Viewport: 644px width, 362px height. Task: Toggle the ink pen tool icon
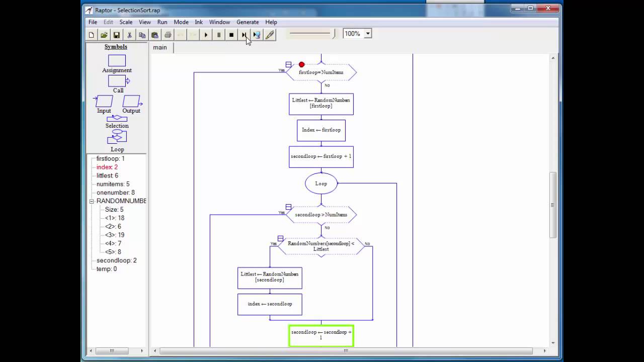pos(270,35)
